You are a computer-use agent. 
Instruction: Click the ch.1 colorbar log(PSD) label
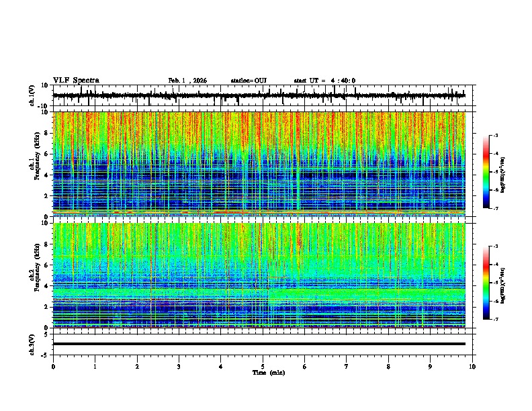tap(502, 175)
